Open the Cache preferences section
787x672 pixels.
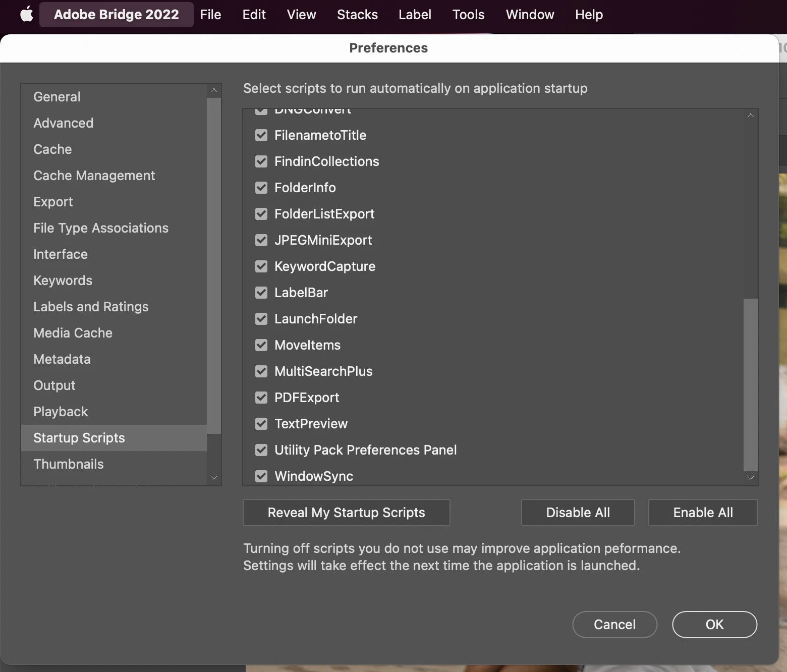click(x=114, y=149)
